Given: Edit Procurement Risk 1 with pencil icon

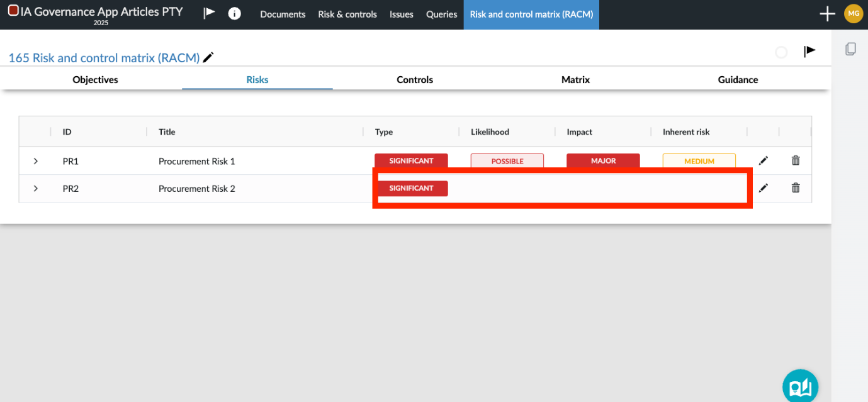Looking at the screenshot, I should (x=764, y=161).
